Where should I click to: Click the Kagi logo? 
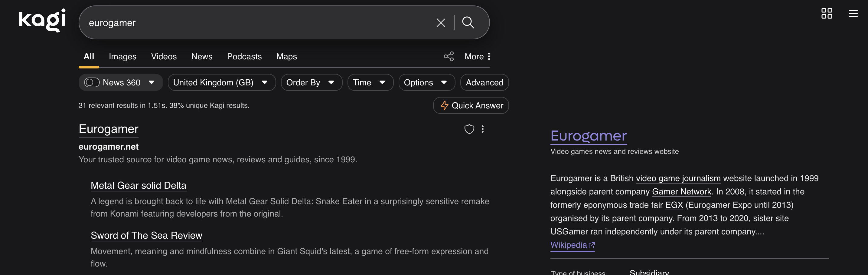tap(42, 20)
